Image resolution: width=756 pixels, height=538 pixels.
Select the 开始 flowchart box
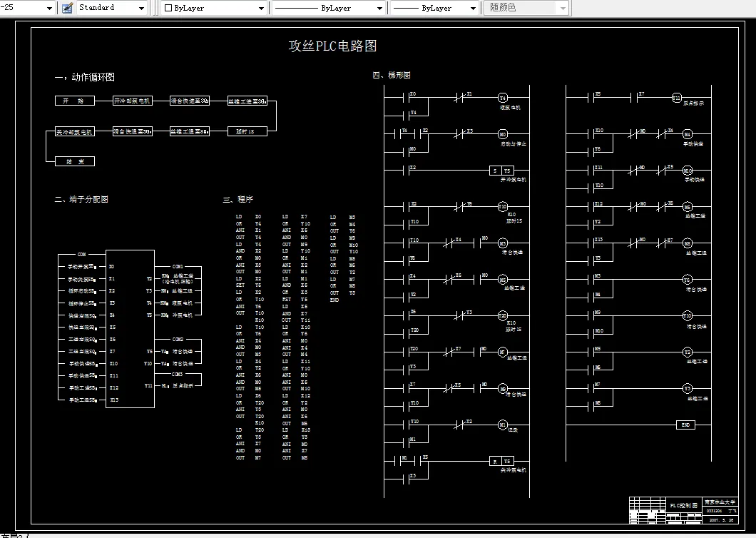[x=75, y=101]
